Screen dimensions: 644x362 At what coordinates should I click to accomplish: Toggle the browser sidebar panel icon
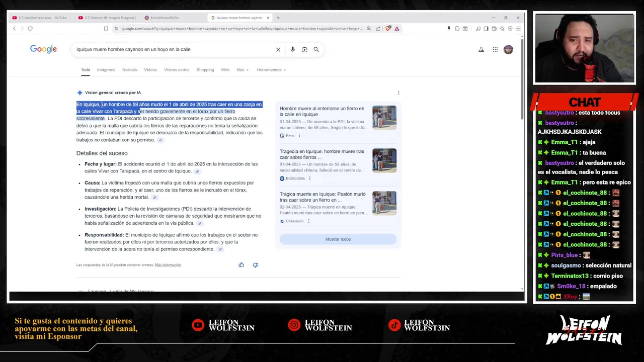click(486, 29)
